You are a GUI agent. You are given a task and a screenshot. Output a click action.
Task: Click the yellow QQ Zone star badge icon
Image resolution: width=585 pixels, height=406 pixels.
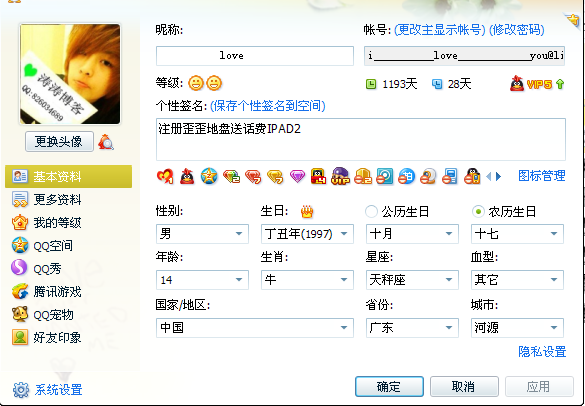[x=209, y=176]
